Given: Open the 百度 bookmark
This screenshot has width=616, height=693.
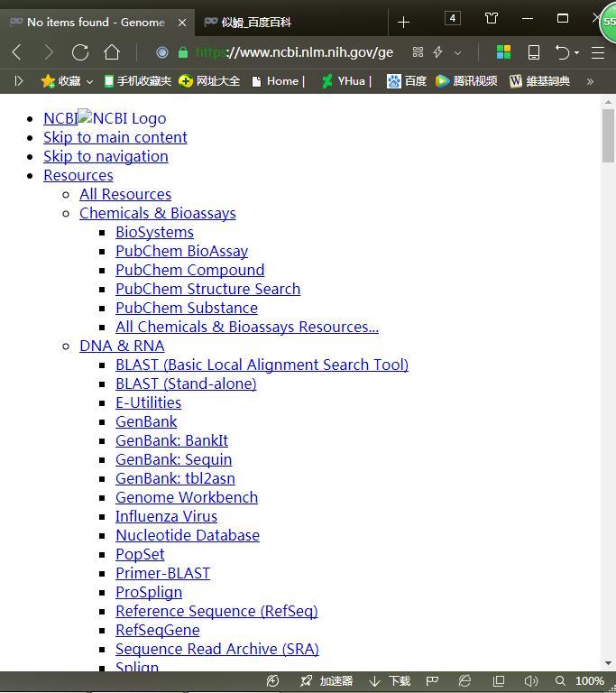Looking at the screenshot, I should pyautogui.click(x=407, y=81).
